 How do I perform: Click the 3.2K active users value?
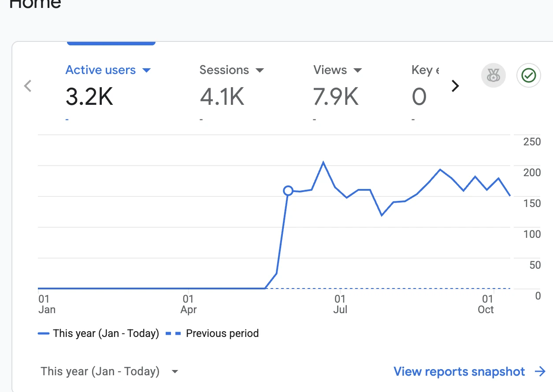pos(89,97)
